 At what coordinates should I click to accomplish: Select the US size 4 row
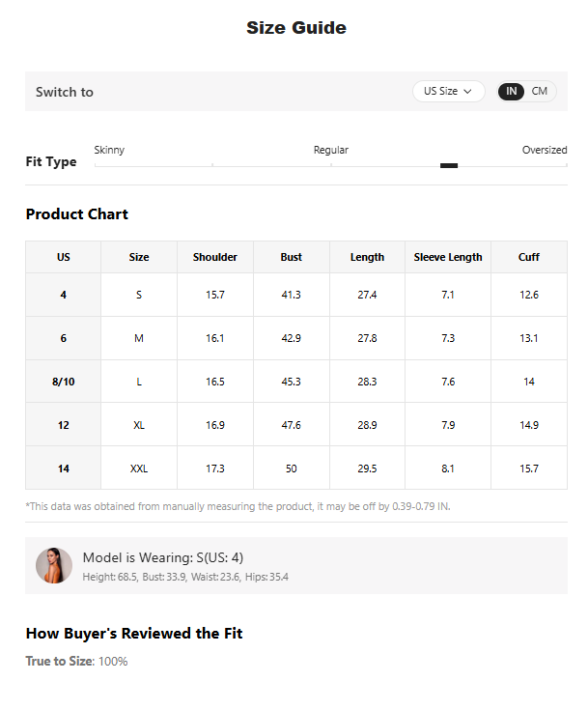point(296,295)
